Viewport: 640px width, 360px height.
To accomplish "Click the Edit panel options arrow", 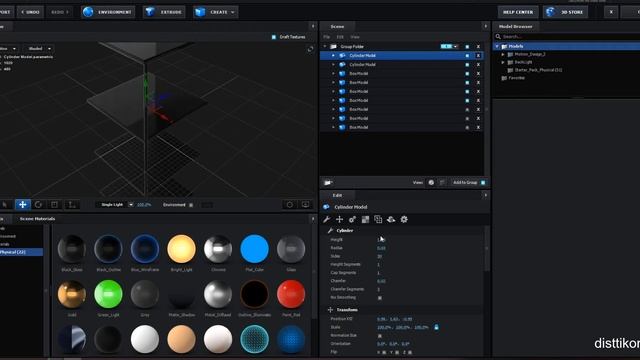I will coord(485,195).
